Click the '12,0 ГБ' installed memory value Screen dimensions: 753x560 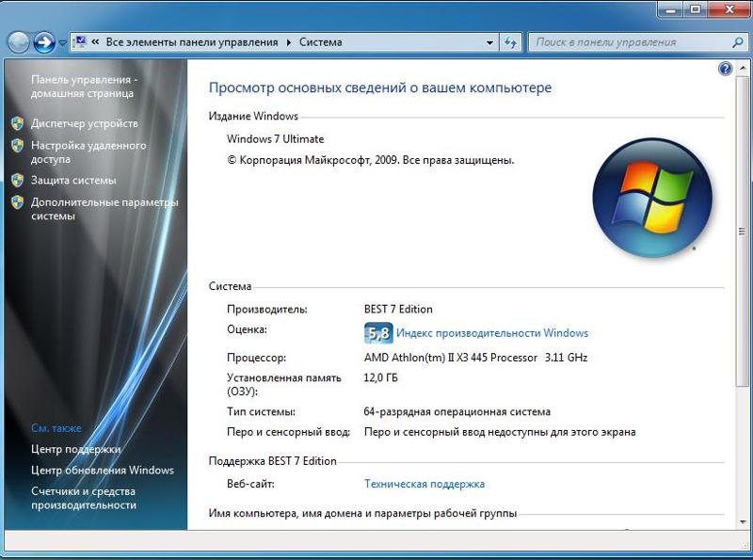click(380, 378)
